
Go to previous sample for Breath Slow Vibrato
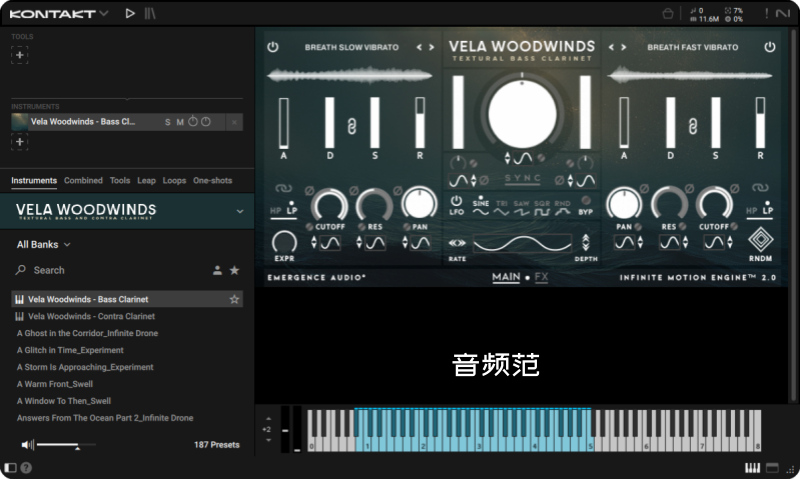(419, 47)
